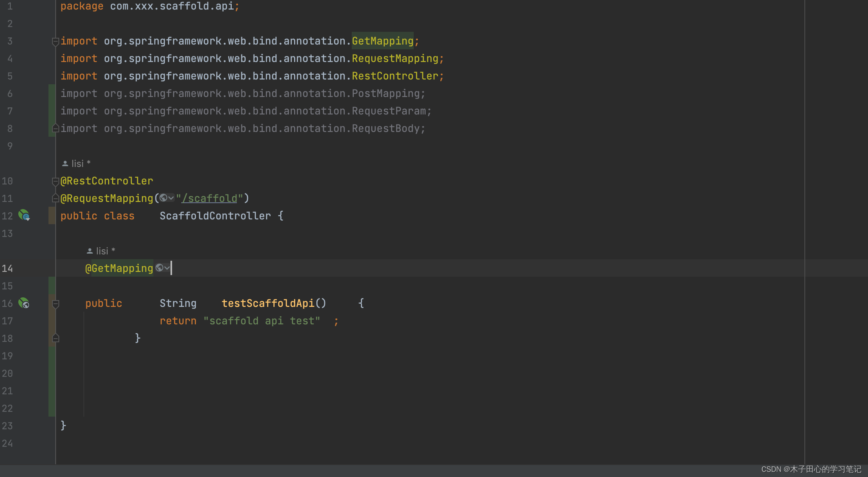Open the chevron dropdown beside the @RequestMapping globe
Image resolution: width=868 pixels, height=477 pixels.
click(x=171, y=198)
